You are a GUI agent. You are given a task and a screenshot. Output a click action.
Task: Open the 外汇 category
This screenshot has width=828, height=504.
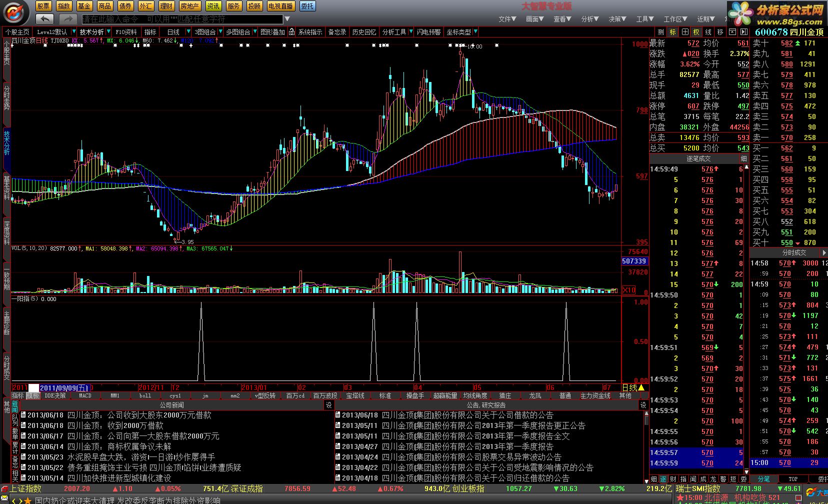click(x=145, y=6)
